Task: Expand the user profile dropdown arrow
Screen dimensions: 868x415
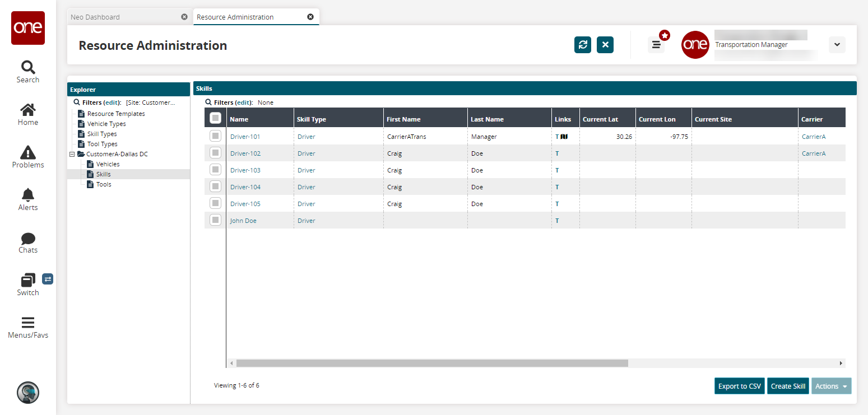Action: 837,45
